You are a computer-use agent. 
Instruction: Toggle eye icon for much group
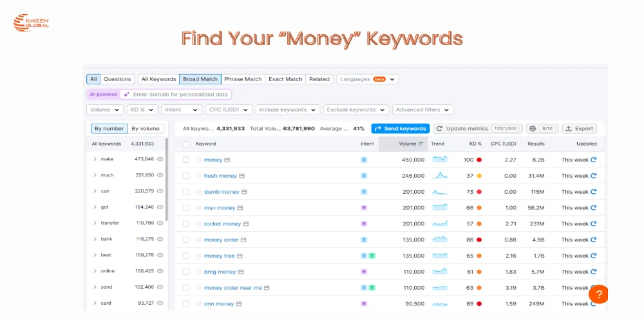pos(160,175)
